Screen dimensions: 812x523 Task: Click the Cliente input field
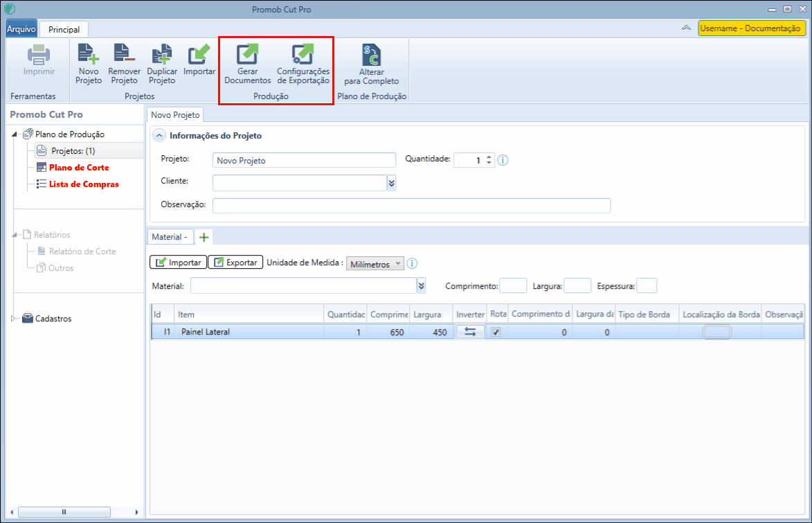(300, 182)
